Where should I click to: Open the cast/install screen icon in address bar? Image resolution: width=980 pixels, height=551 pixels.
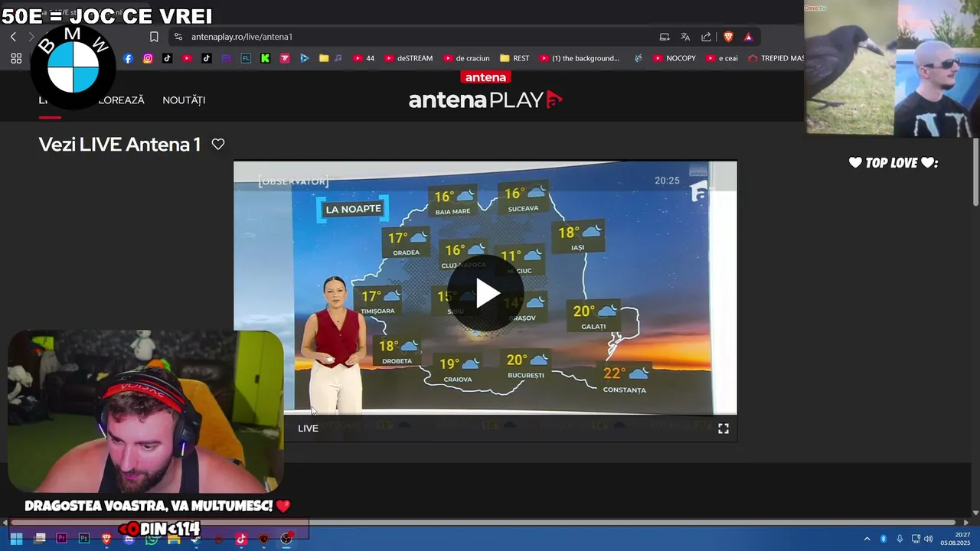click(665, 37)
